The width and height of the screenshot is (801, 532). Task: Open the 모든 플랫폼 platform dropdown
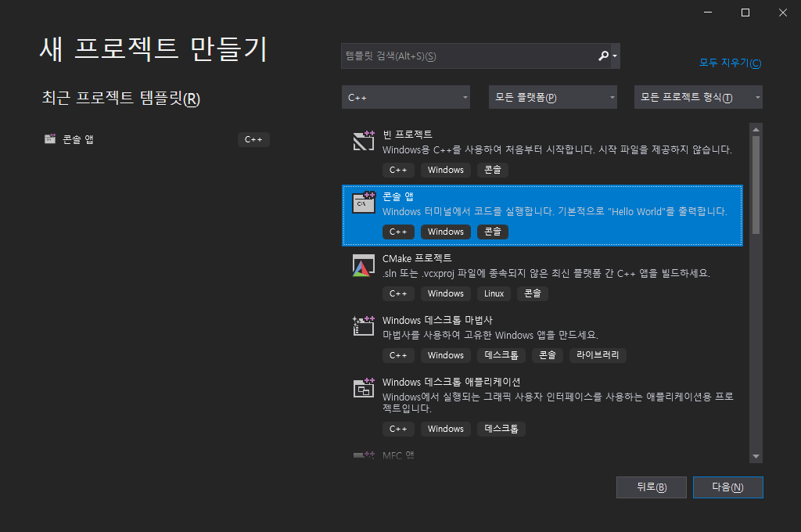[553, 97]
